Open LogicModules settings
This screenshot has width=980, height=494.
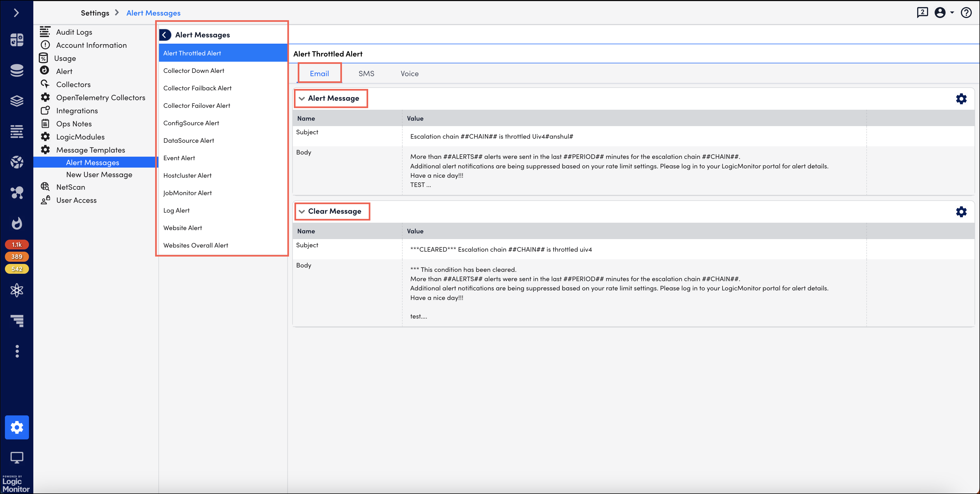click(x=80, y=137)
